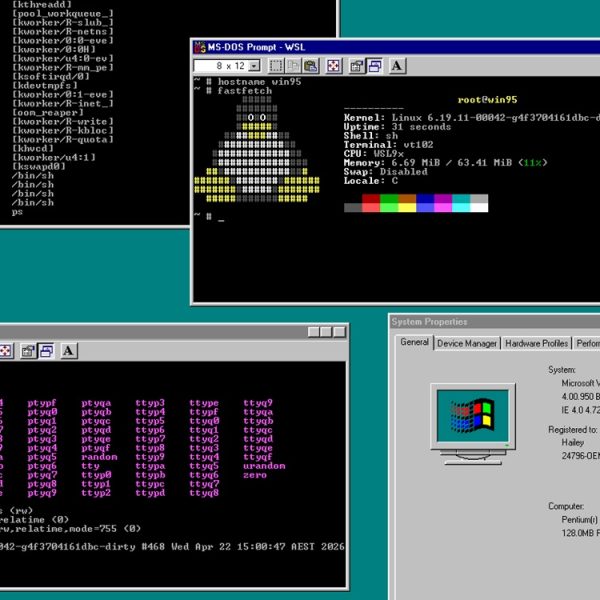Screen dimensions: 600x600
Task: Click the 'root@win95' heading in fastfetch output
Action: point(487,100)
